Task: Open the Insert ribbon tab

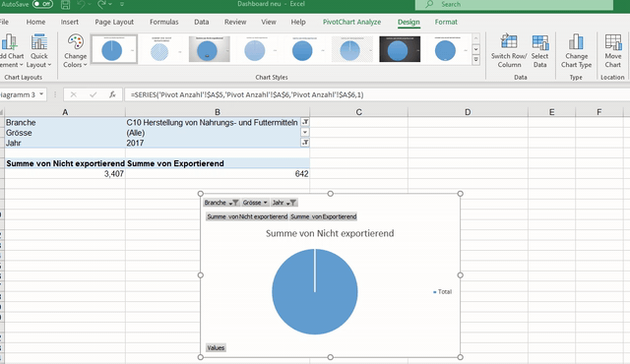Action: point(70,22)
